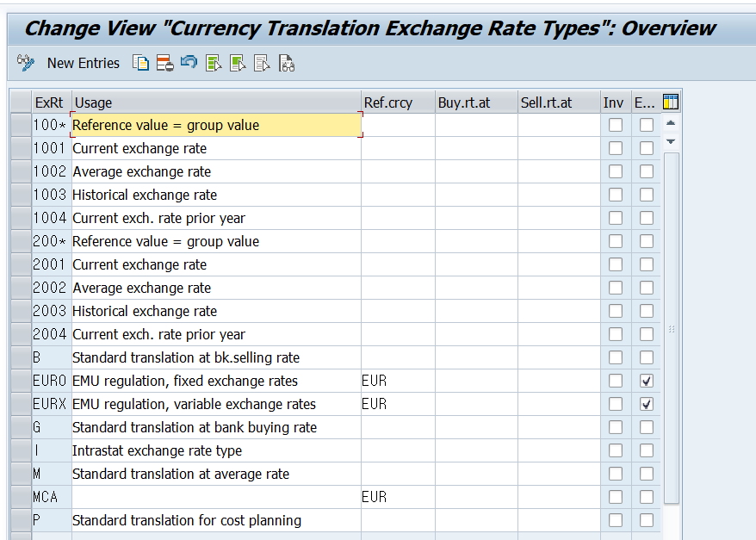Check Inv checkbox for EURO row

(x=615, y=381)
